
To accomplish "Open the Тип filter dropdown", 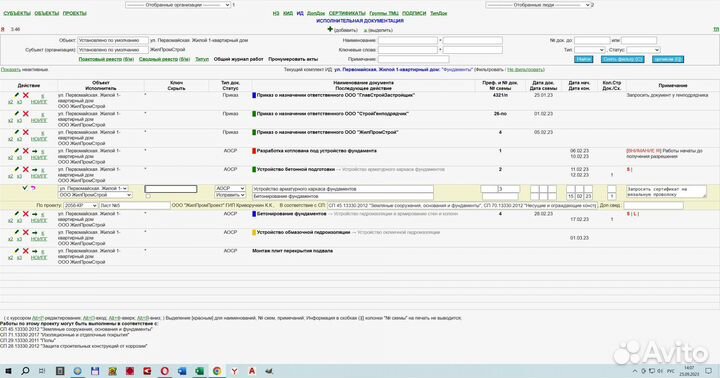I will point(590,50).
